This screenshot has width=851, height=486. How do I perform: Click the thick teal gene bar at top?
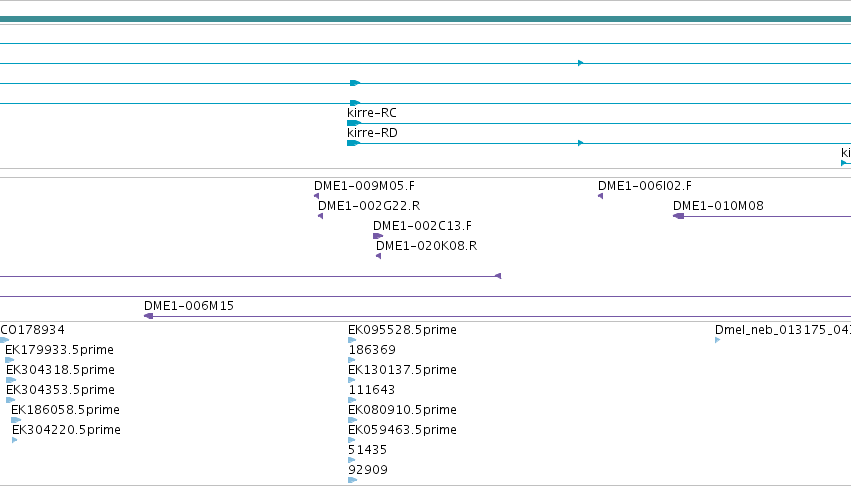click(426, 20)
